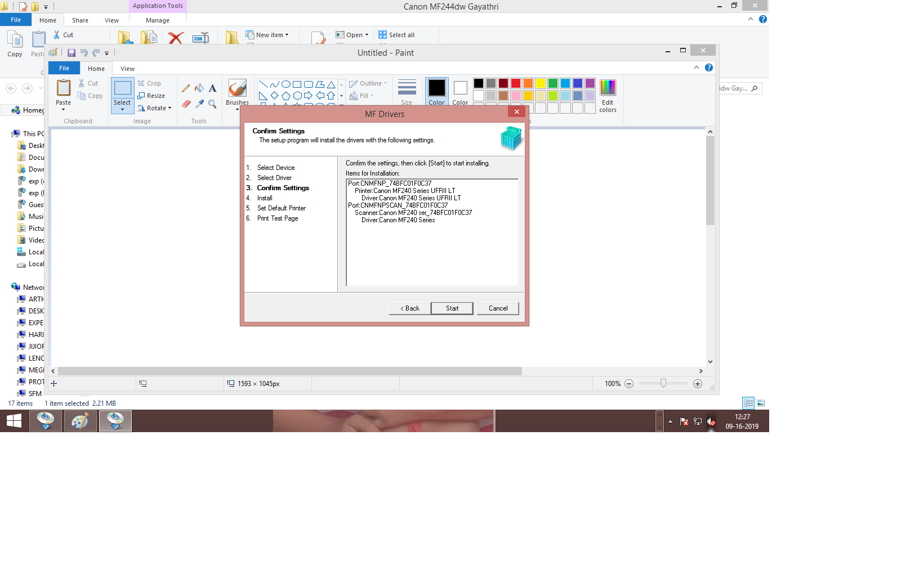Viewport: 897px width, 588px height.
Task: Switch Explorer to details view
Action: pos(748,403)
